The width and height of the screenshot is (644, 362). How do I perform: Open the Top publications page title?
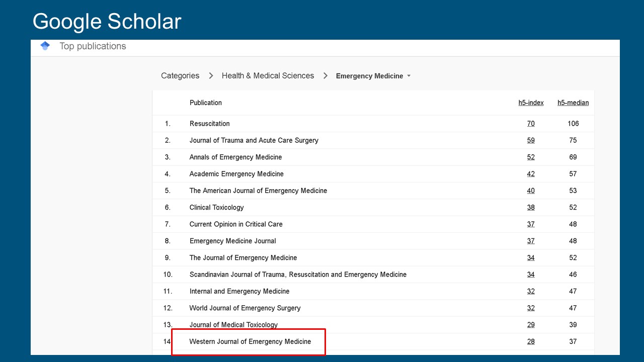pos(93,46)
